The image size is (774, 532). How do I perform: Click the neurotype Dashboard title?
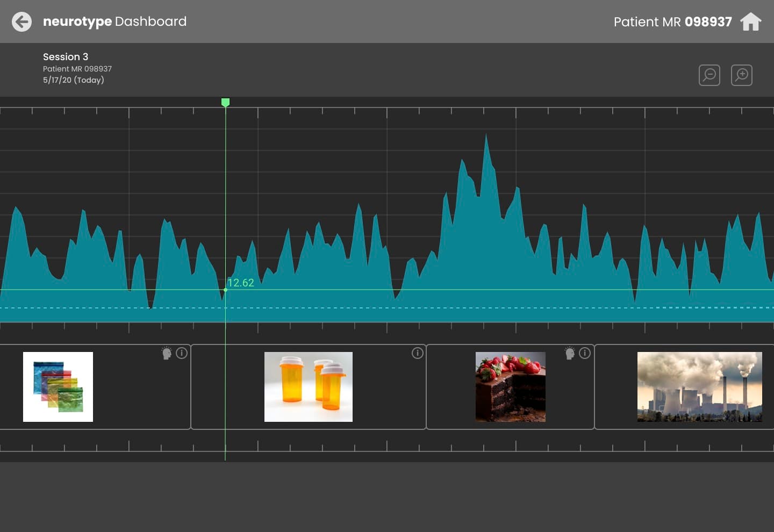tap(114, 21)
